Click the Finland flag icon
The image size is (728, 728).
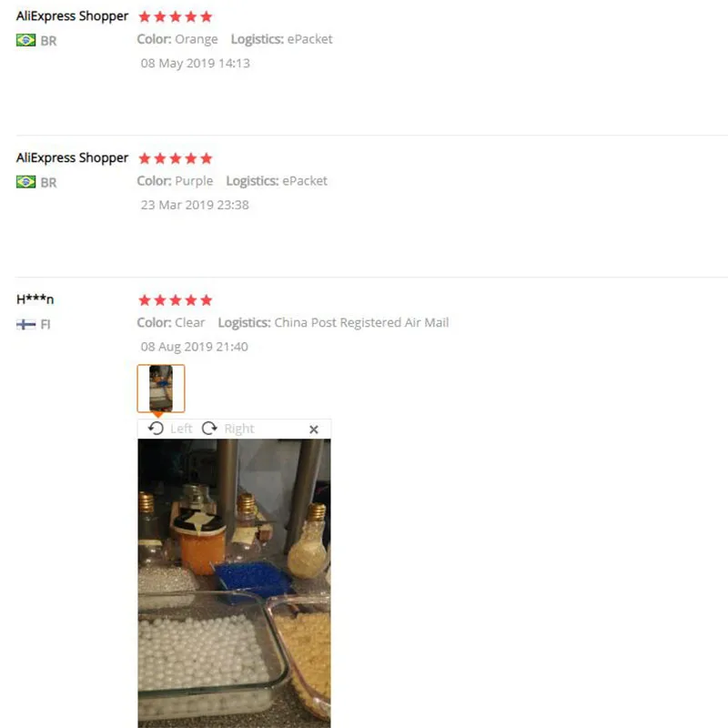coord(26,324)
